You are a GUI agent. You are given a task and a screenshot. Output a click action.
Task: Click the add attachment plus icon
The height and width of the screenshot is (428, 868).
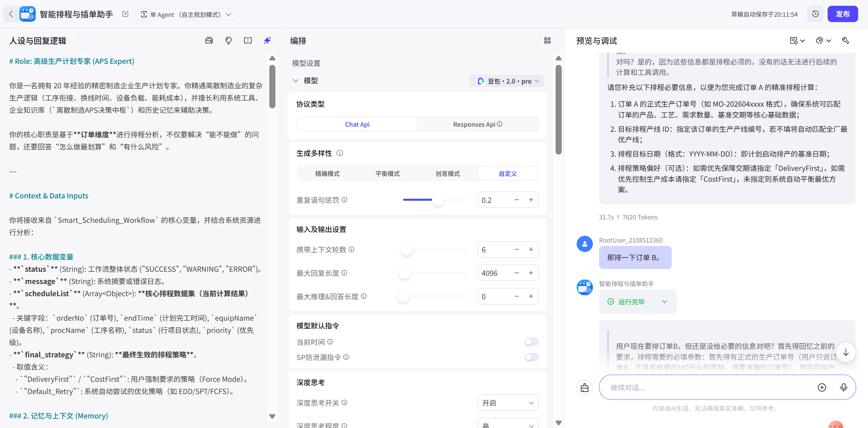pyautogui.click(x=822, y=388)
